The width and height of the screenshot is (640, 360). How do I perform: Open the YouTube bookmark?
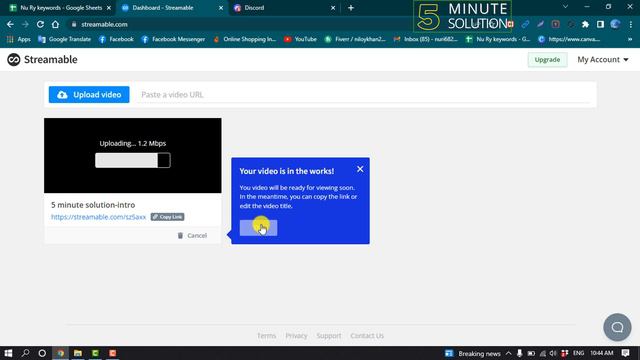(x=300, y=39)
